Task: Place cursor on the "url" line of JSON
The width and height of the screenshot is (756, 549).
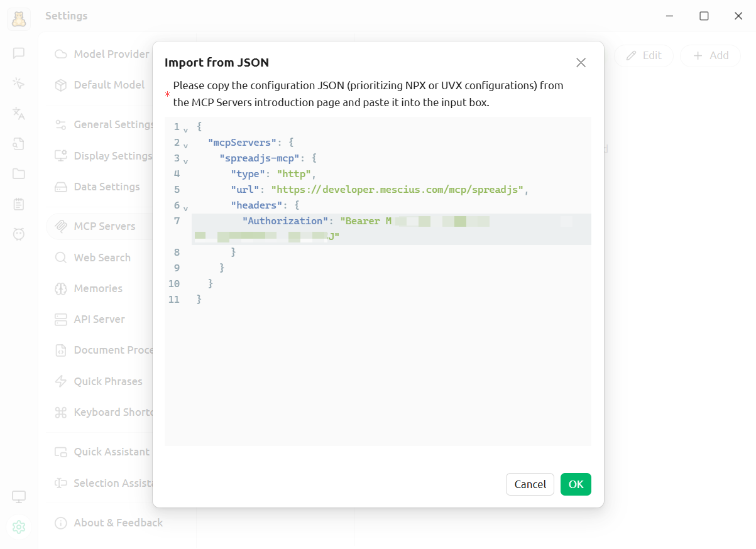Action: point(380,190)
